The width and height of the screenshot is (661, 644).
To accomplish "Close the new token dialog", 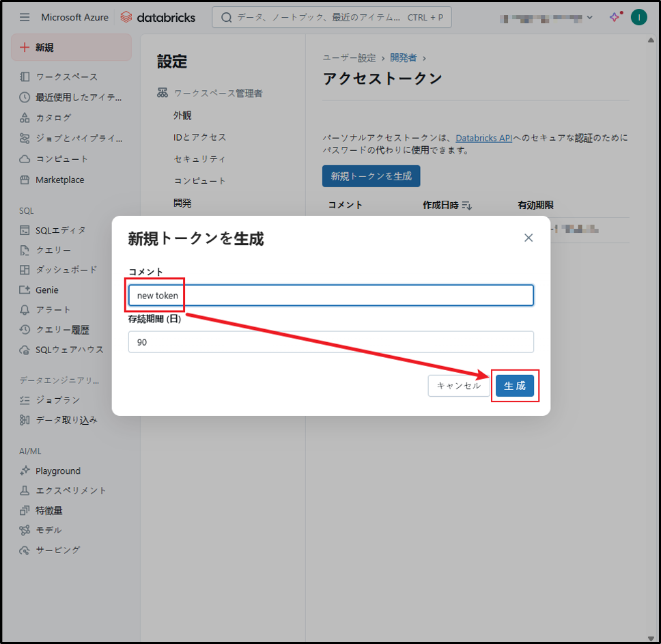I will (x=528, y=238).
